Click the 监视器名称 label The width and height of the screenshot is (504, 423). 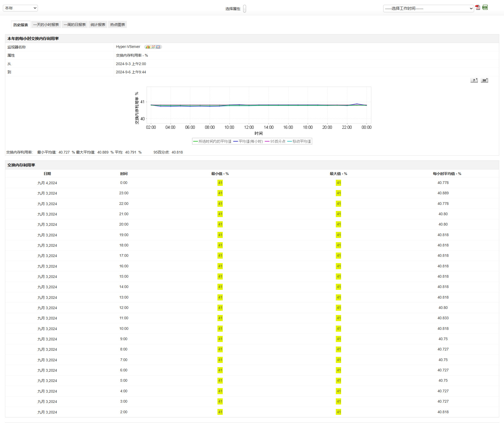coord(16,47)
